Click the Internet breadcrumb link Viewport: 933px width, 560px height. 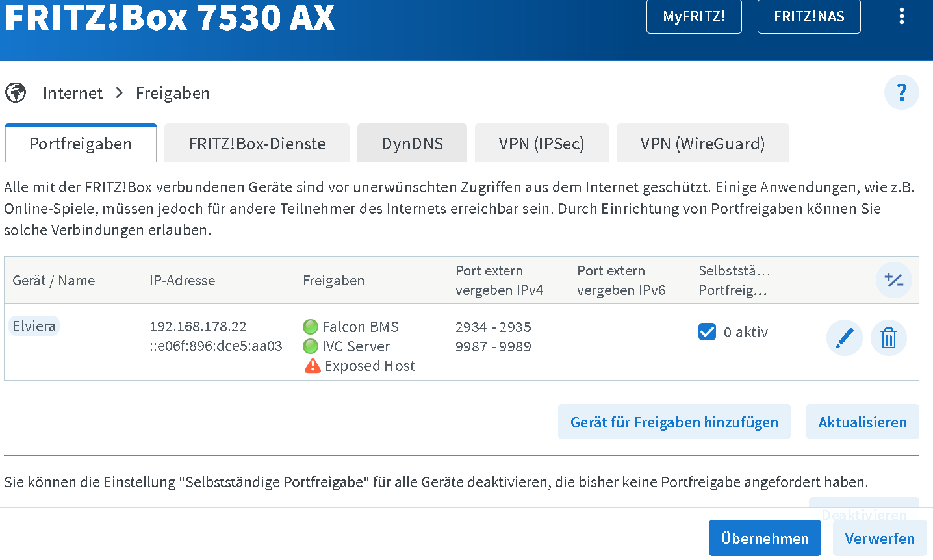[x=73, y=93]
